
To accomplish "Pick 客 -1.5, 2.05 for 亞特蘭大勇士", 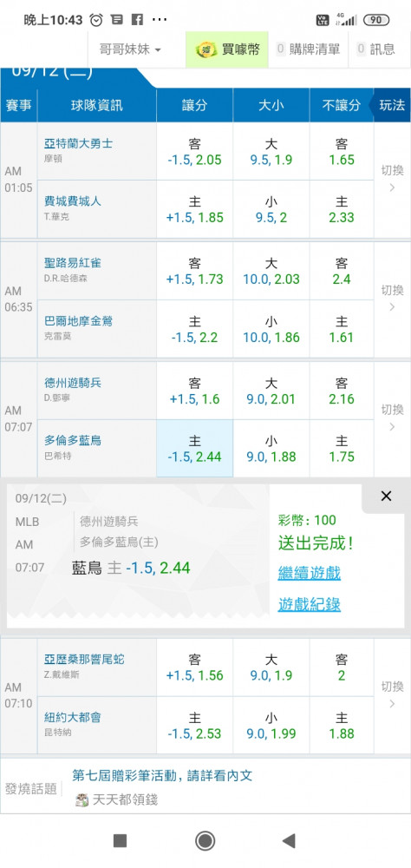I will [x=195, y=152].
